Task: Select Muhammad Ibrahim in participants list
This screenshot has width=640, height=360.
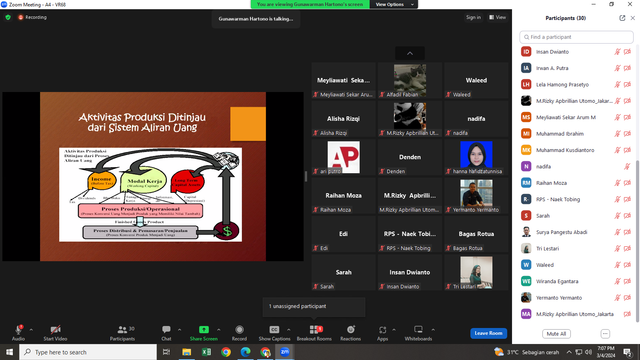Action: point(576,133)
